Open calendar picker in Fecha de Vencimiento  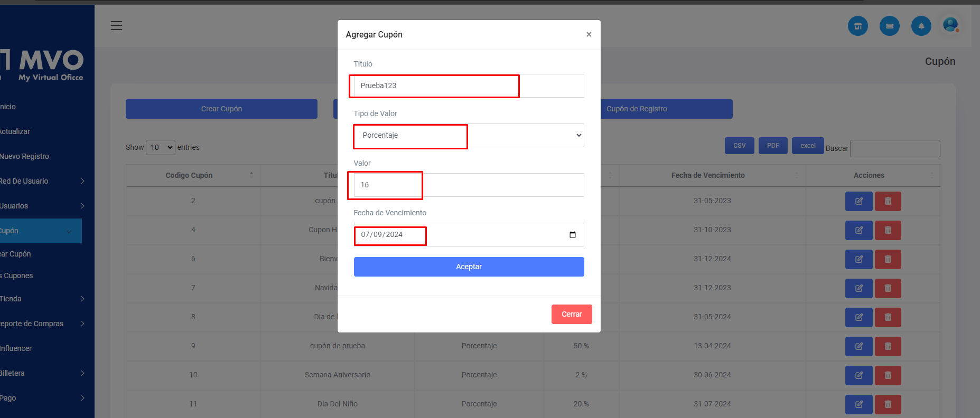(572, 235)
